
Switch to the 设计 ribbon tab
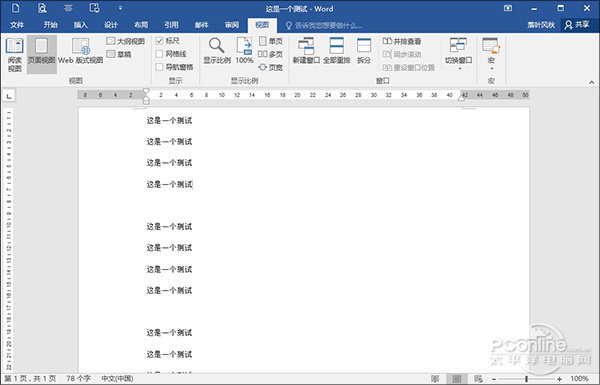point(111,25)
